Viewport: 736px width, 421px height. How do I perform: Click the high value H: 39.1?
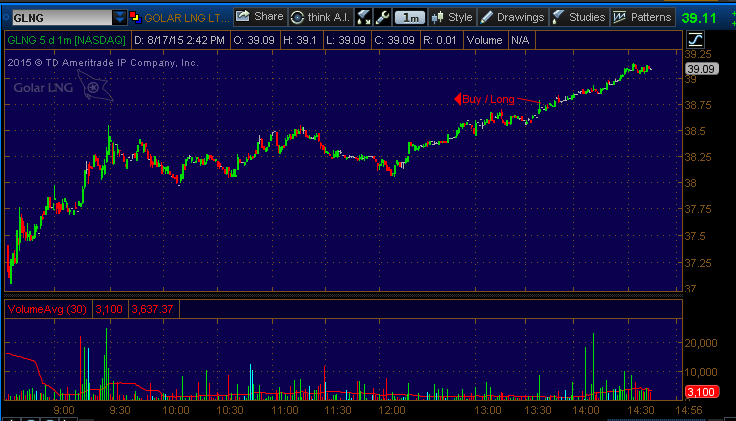300,40
